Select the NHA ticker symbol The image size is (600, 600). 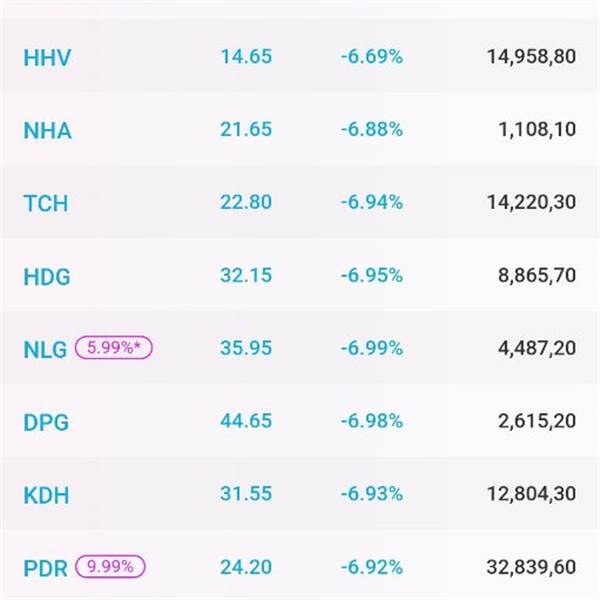click(47, 130)
